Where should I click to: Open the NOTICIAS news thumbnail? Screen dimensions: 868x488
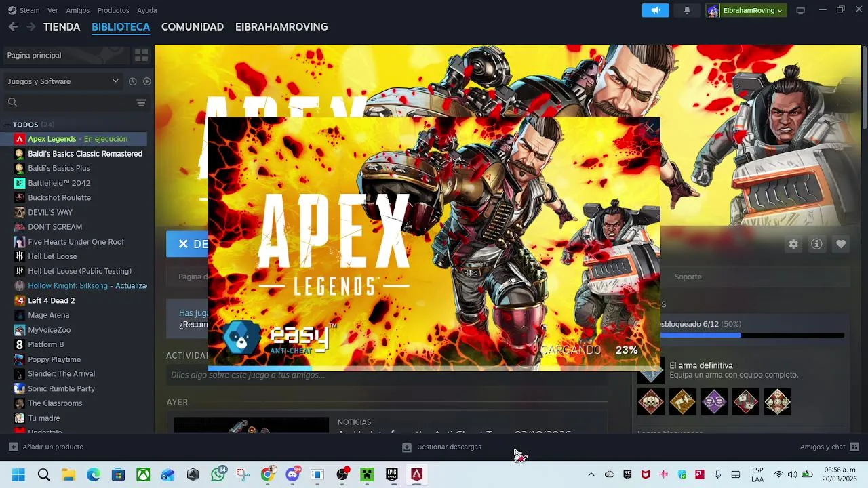pos(251,425)
